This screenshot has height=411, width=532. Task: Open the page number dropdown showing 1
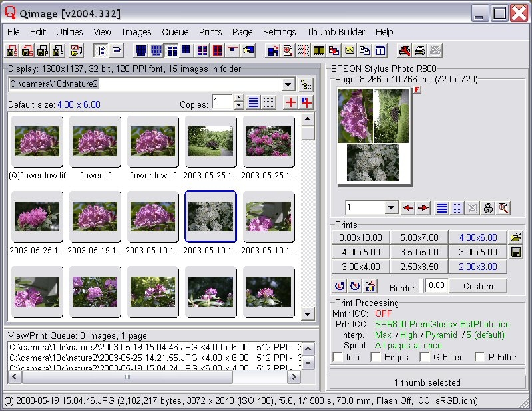click(392, 208)
